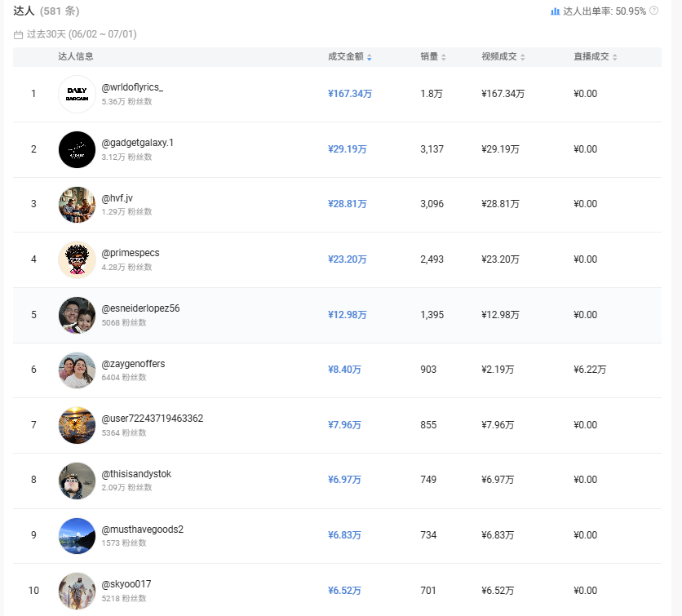Click the ¥12.98万 blue amount
This screenshot has width=682, height=616.
[x=347, y=314]
